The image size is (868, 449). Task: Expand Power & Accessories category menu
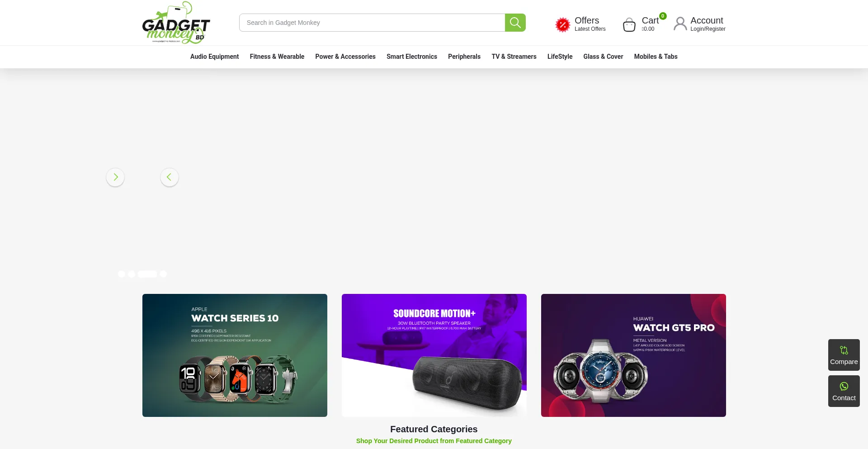[x=345, y=57]
